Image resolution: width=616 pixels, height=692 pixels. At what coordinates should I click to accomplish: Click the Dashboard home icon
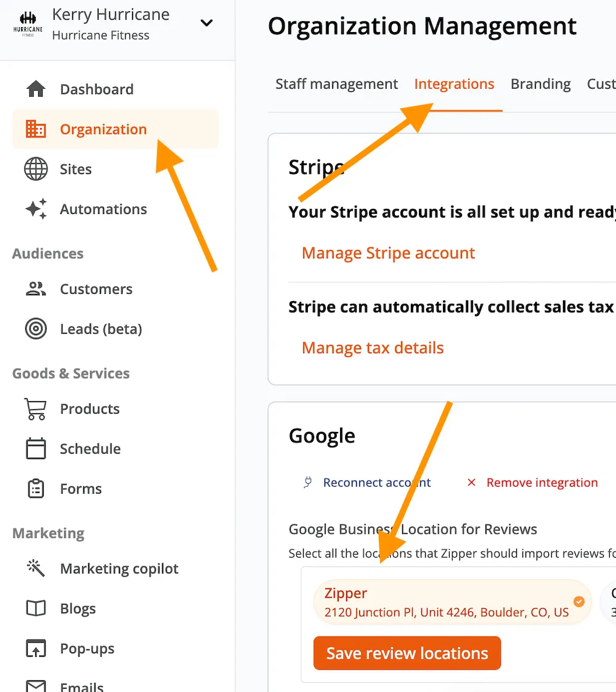click(36, 89)
